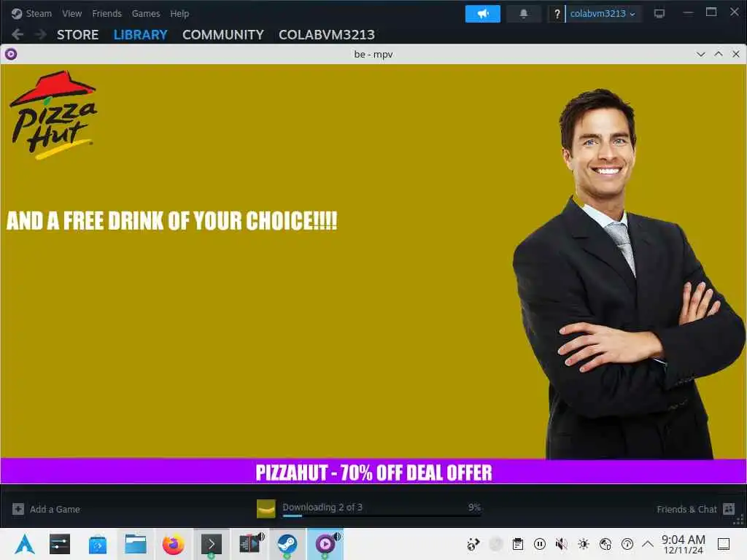Go to the STORE tab

77,35
